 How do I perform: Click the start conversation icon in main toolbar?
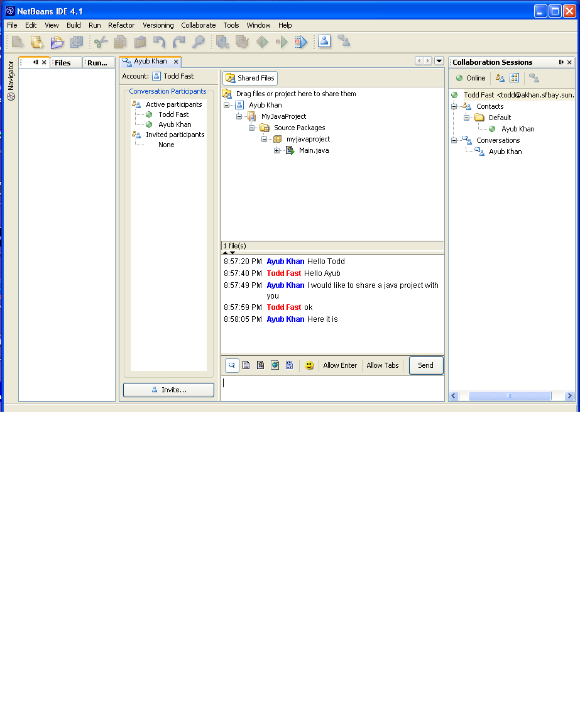(x=344, y=41)
